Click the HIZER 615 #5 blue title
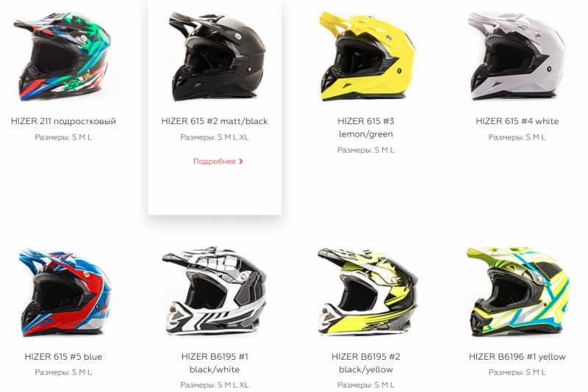Screen dimensions: 588x392 tap(63, 357)
